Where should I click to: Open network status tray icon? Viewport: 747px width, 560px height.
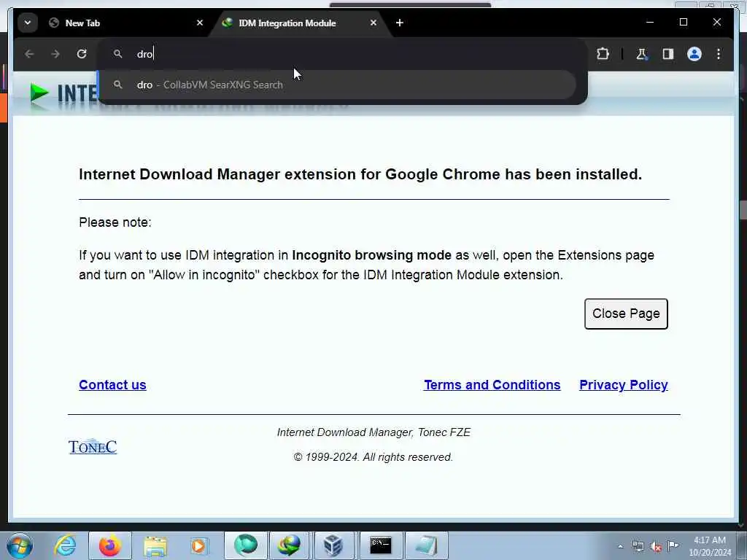pos(638,547)
